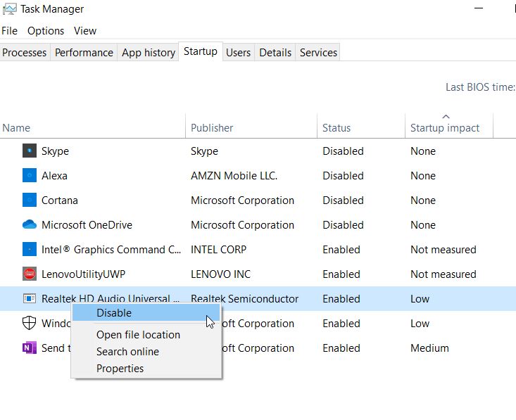516x420 pixels.
Task: Sort by the Name column header
Action: pos(92,127)
